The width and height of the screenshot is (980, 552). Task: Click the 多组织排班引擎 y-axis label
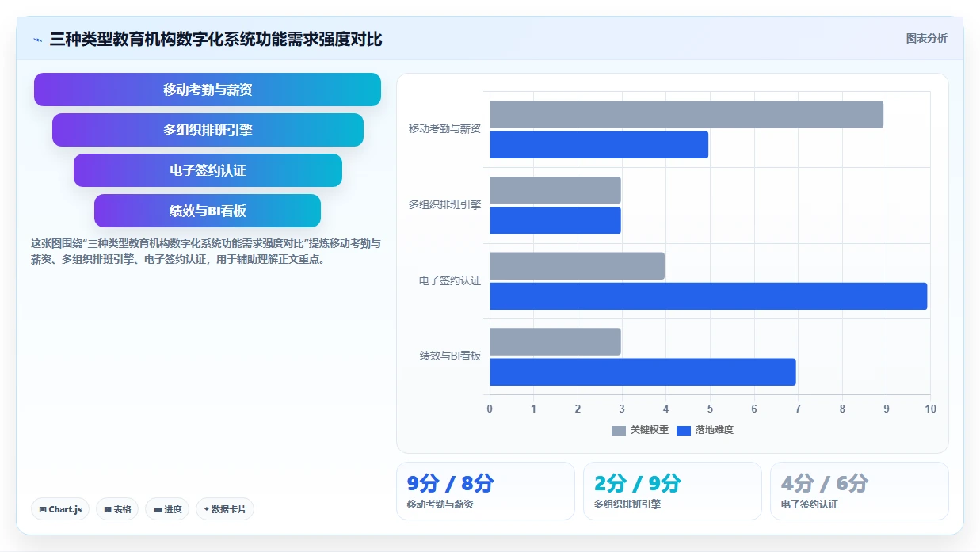click(x=444, y=205)
